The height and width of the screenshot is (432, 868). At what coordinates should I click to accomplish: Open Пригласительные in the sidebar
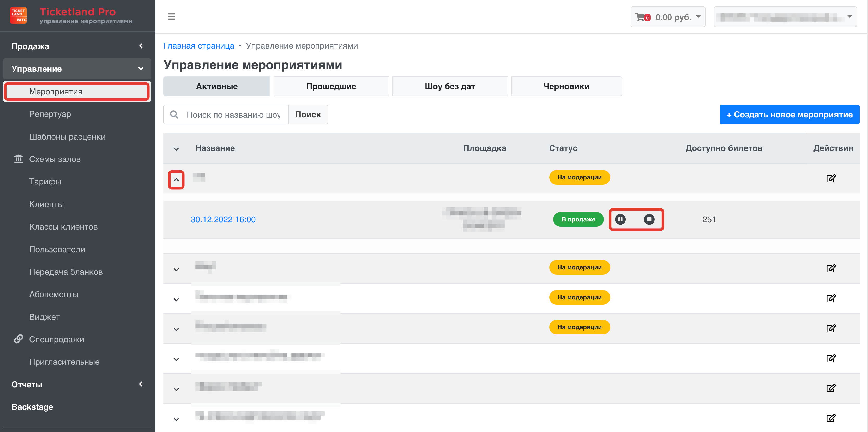(64, 362)
